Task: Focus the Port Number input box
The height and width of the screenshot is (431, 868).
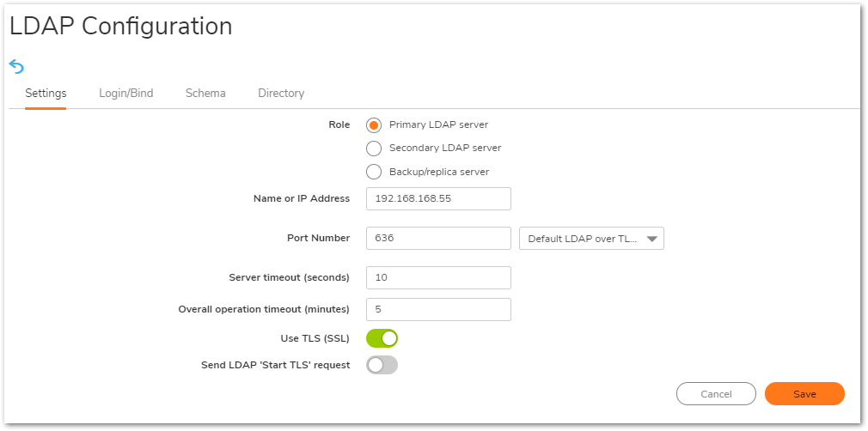Action: [438, 238]
